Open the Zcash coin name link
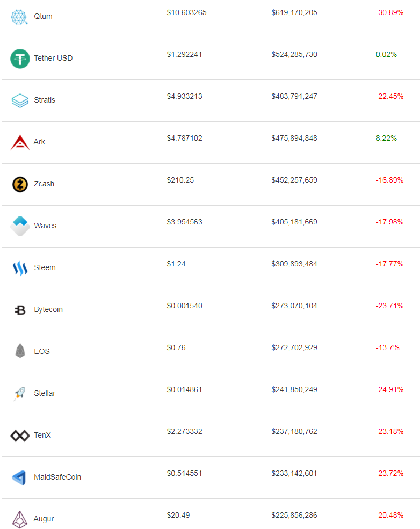This screenshot has height=529, width=420. [44, 184]
